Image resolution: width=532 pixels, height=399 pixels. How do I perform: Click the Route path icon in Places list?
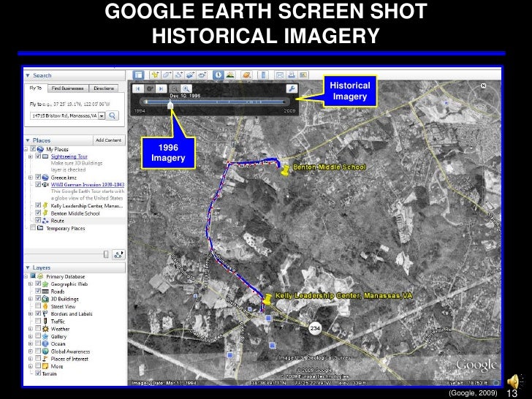point(45,221)
